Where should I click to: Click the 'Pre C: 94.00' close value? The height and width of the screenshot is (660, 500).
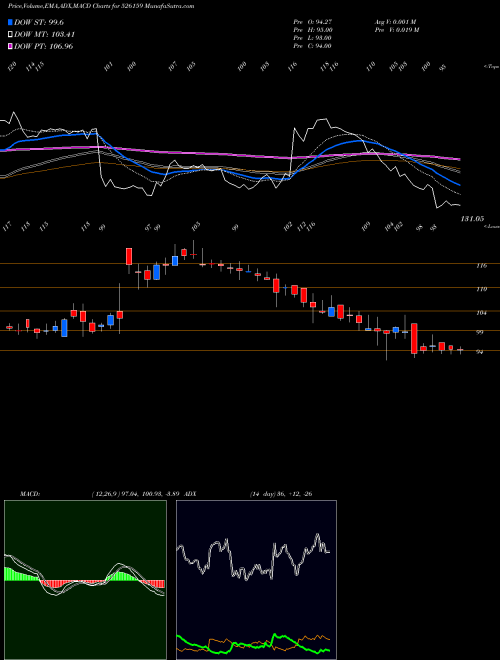coord(313,46)
